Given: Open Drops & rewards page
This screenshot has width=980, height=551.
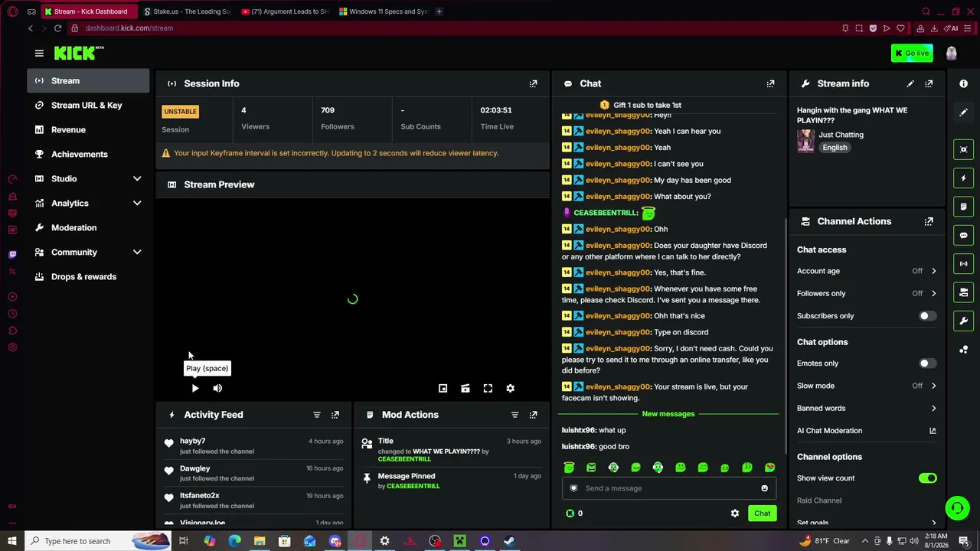Looking at the screenshot, I should (88, 276).
